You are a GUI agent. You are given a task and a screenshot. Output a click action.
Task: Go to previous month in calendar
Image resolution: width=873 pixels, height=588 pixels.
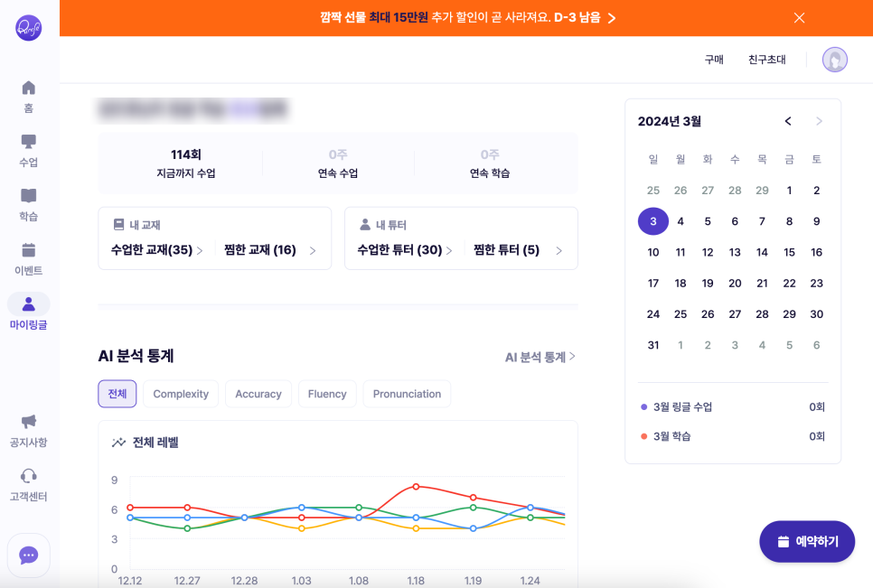pos(788,121)
